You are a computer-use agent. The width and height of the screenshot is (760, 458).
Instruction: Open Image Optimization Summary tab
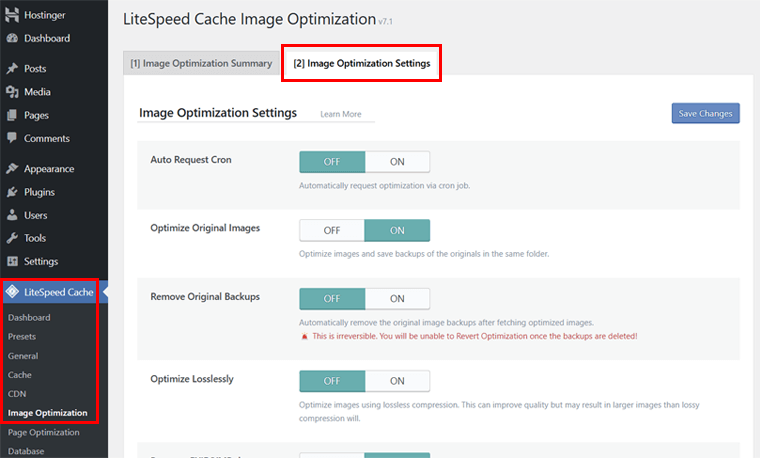[201, 63]
